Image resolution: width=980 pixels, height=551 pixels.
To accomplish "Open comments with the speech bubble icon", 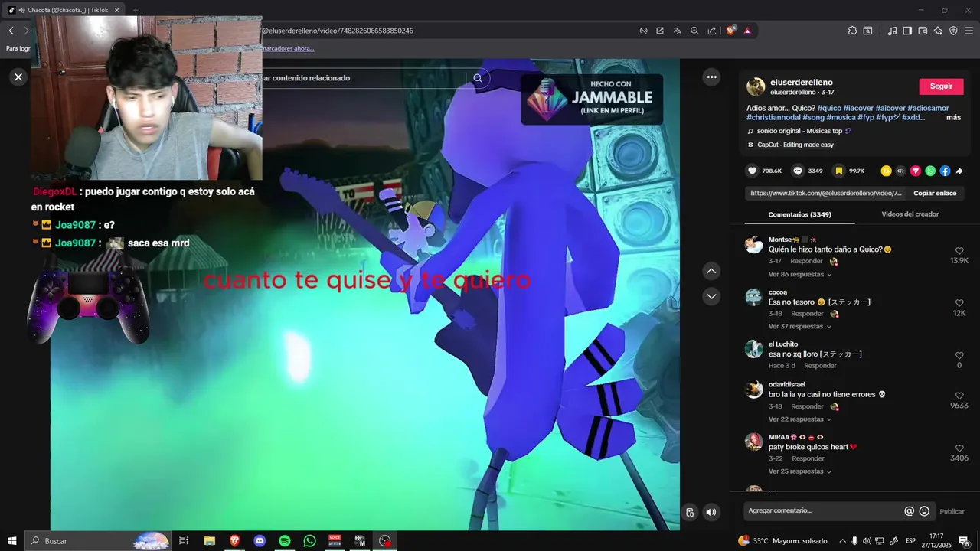I will click(x=798, y=171).
